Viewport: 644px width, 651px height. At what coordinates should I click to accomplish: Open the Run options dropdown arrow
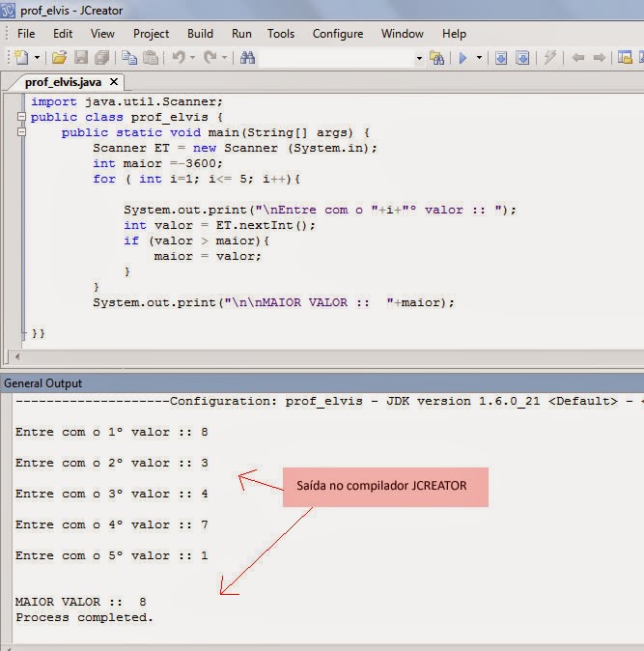tap(479, 58)
